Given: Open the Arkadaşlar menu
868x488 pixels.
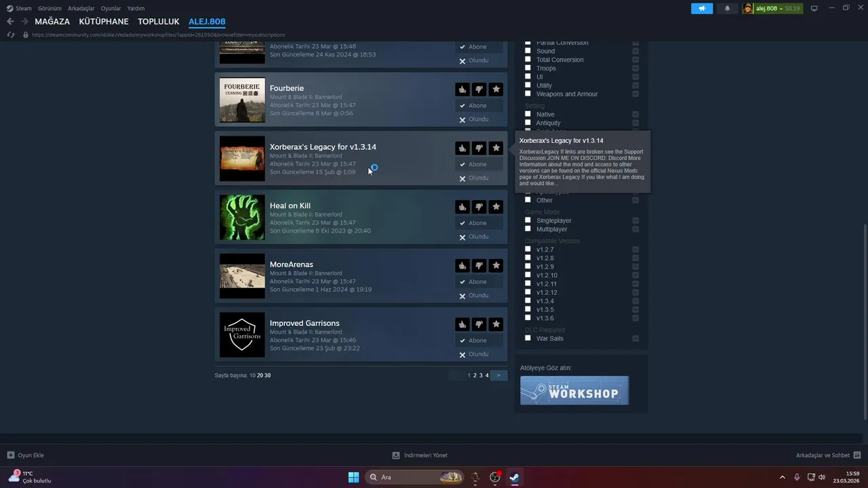Looking at the screenshot, I should [x=81, y=8].
